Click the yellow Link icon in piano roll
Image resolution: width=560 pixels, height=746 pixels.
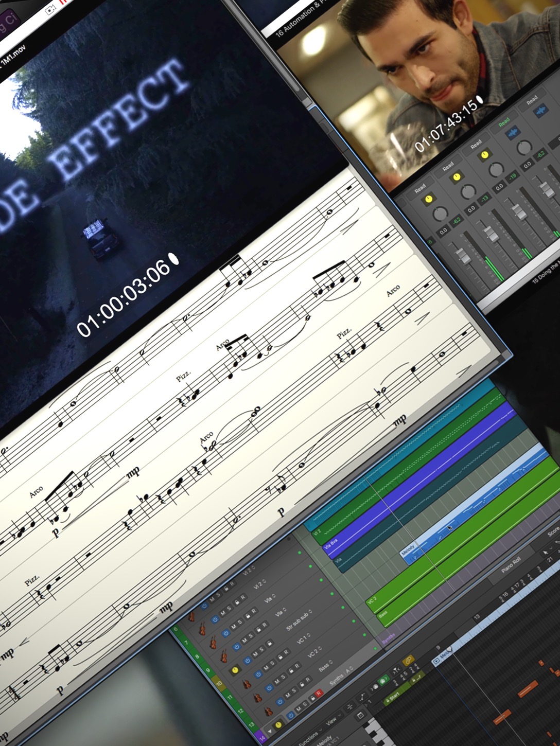tap(409, 660)
